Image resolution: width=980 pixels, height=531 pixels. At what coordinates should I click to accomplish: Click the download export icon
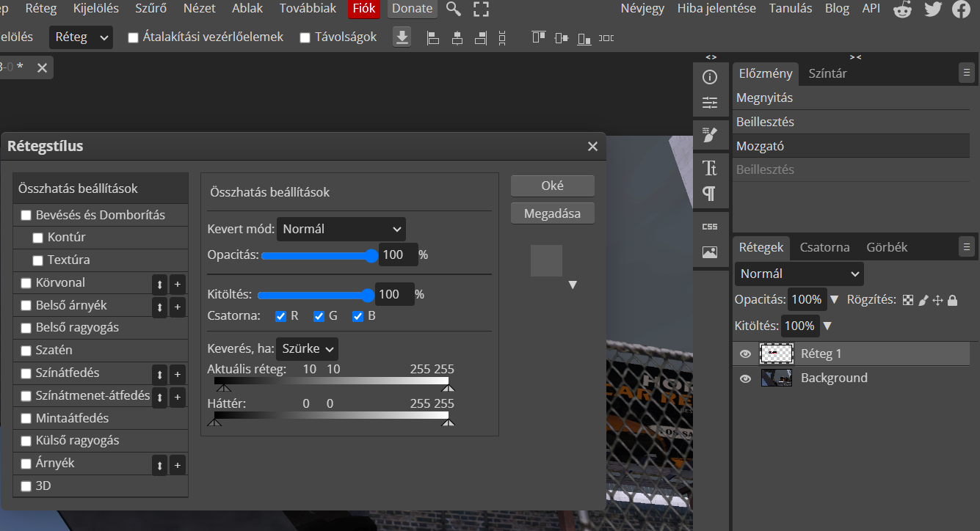[x=402, y=37]
